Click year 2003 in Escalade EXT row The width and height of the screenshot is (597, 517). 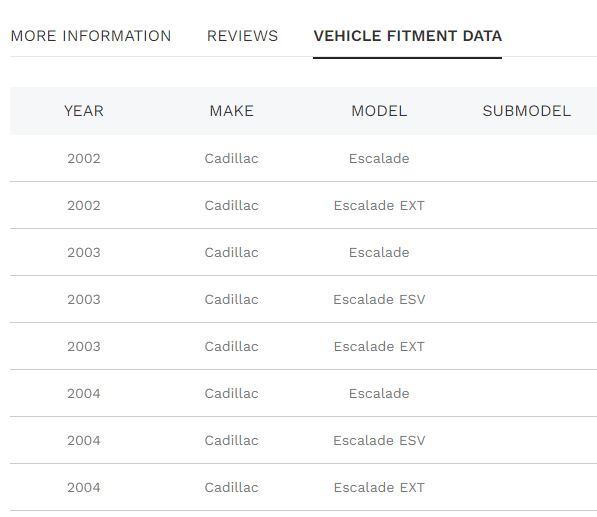tap(84, 346)
